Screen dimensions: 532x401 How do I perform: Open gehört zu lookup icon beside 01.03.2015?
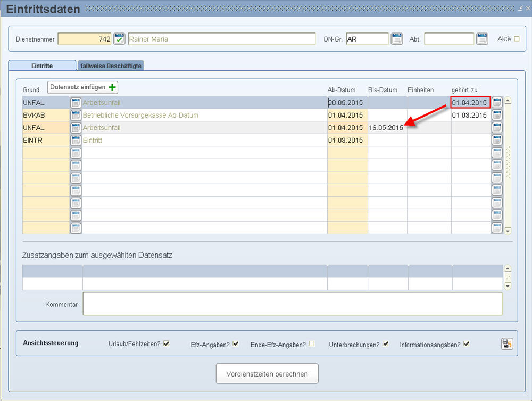point(497,115)
